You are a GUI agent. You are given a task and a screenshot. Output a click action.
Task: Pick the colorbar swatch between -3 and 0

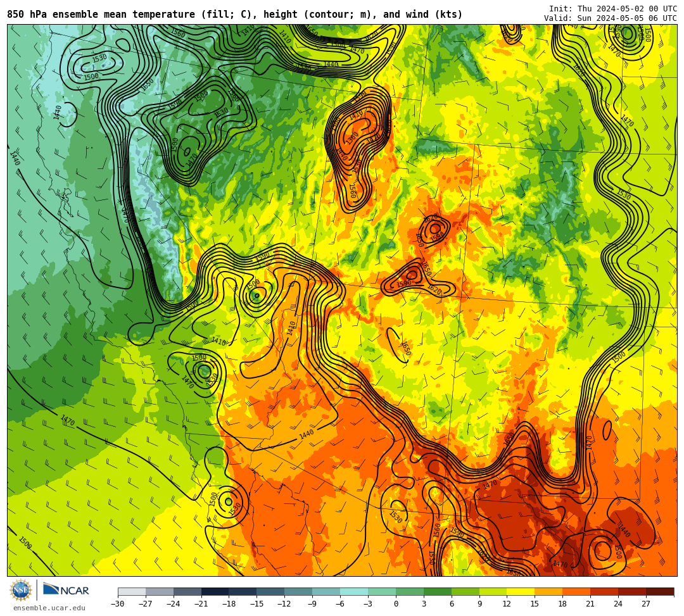[x=382, y=591]
